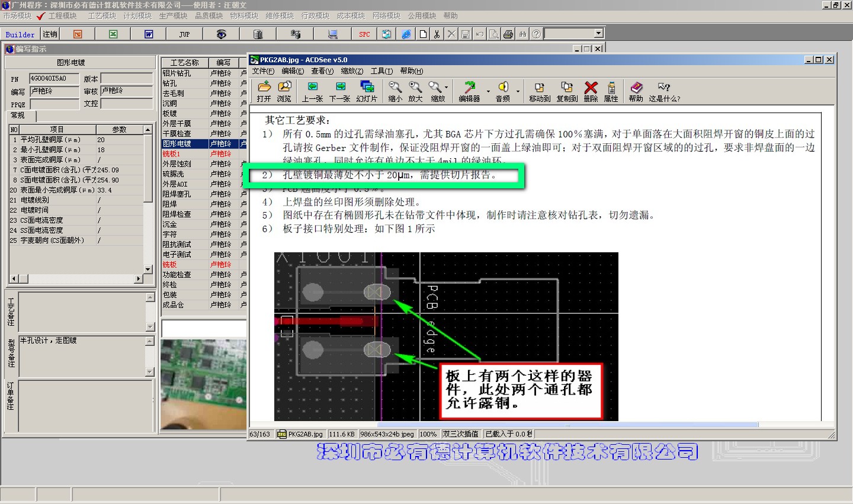The width and height of the screenshot is (853, 504).
Task: Click the 型号备注 text box
Action: coord(82,357)
